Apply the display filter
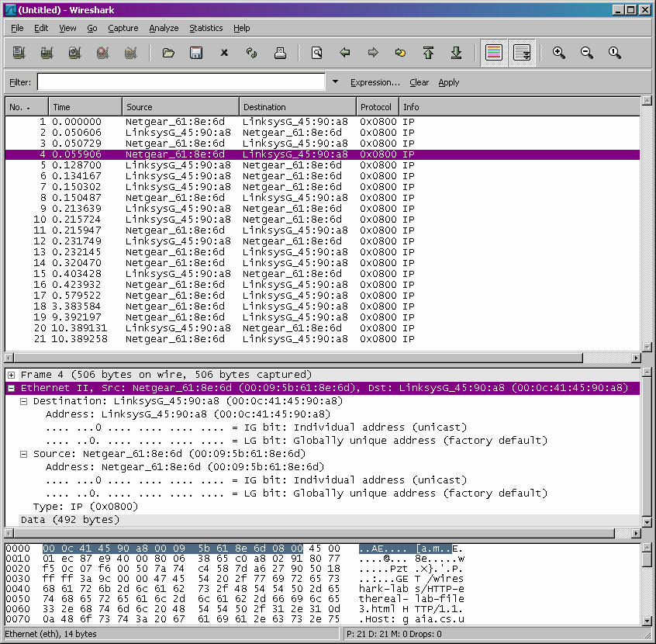656x644 pixels. [448, 82]
